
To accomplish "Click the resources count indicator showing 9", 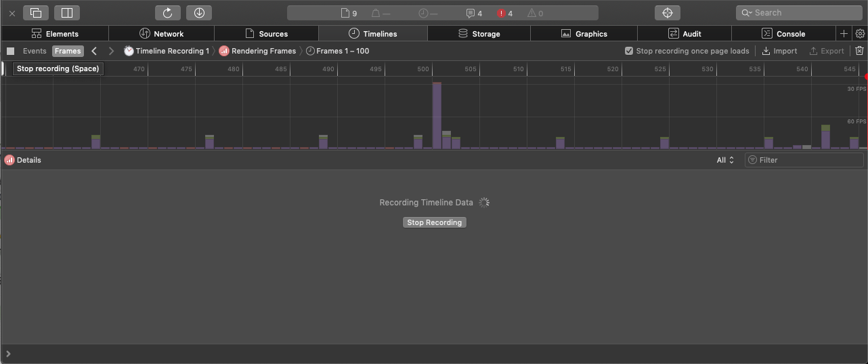I will click(x=349, y=13).
